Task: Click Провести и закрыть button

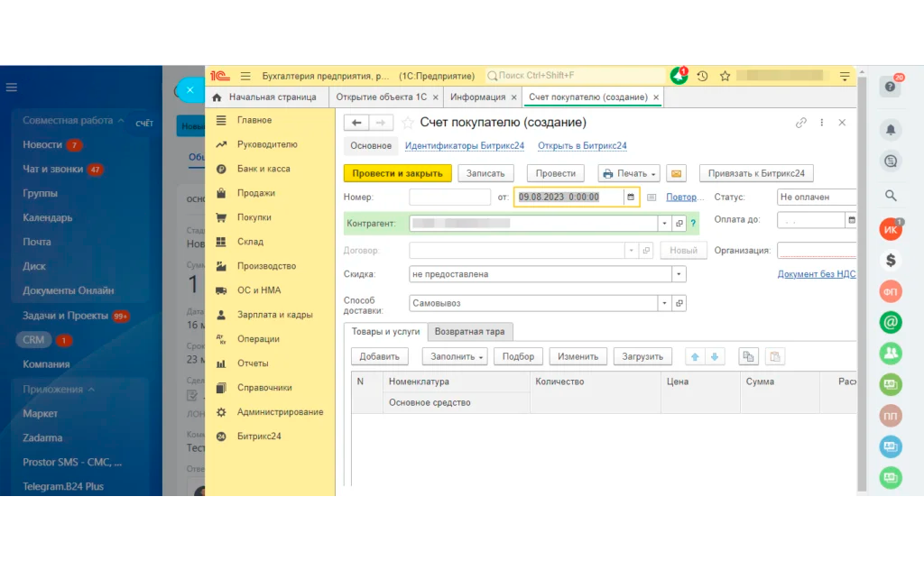Action: [397, 173]
